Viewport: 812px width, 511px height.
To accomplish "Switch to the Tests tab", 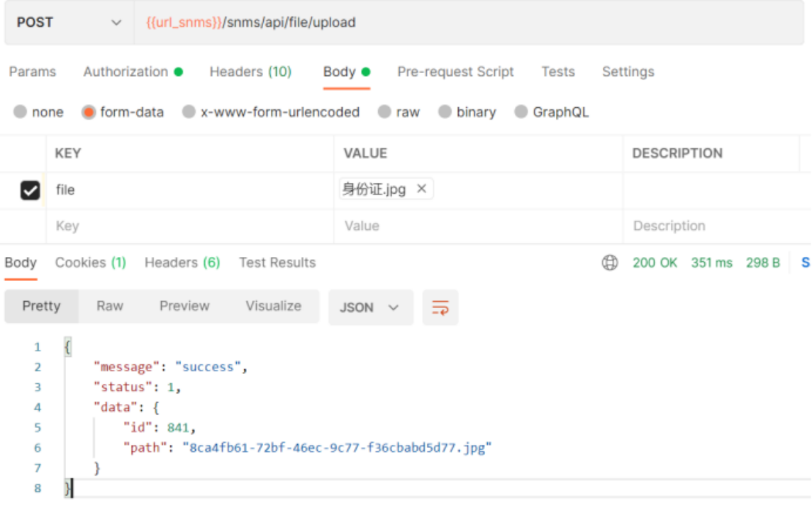I will [558, 72].
